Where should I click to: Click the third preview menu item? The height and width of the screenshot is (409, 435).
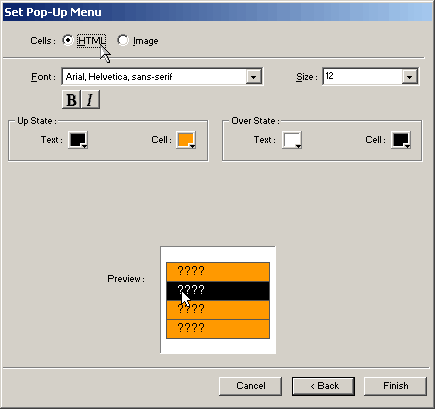point(218,310)
